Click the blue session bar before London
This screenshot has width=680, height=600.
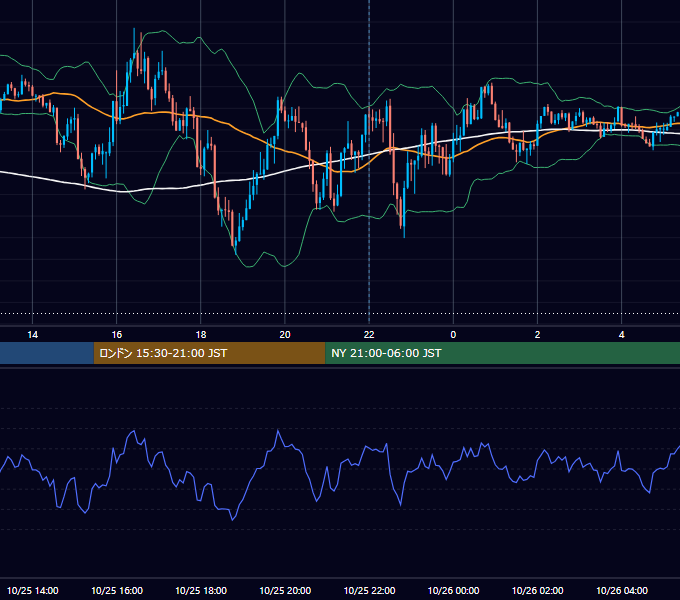tap(47, 353)
